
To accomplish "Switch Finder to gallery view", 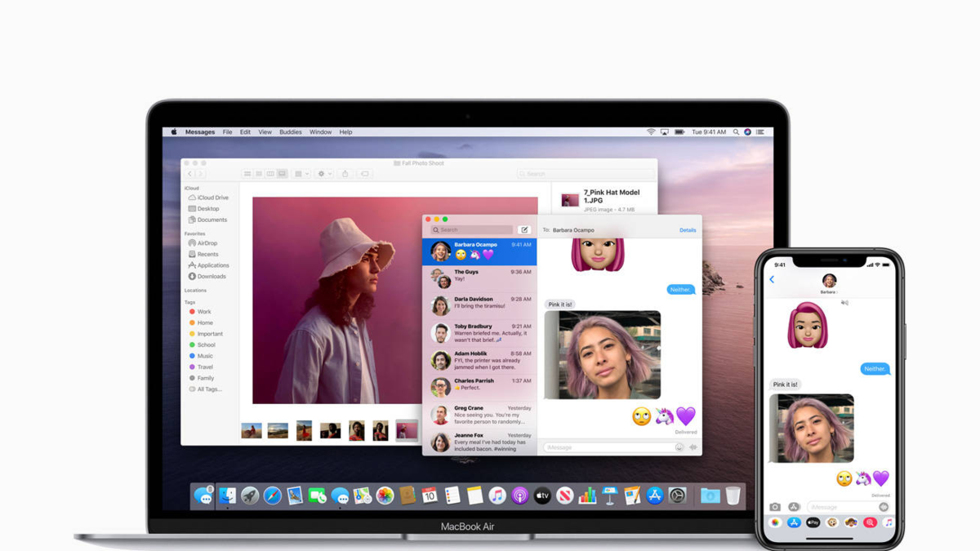I will tap(283, 174).
